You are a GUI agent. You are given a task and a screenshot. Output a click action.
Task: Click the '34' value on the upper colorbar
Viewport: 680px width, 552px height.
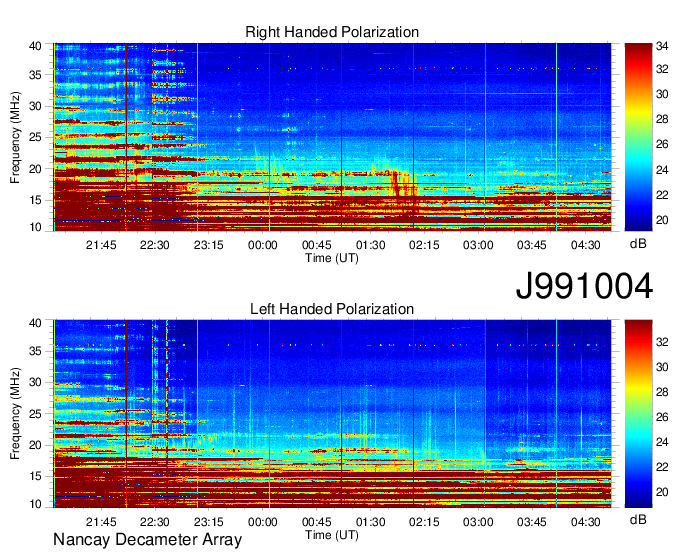[x=662, y=46]
